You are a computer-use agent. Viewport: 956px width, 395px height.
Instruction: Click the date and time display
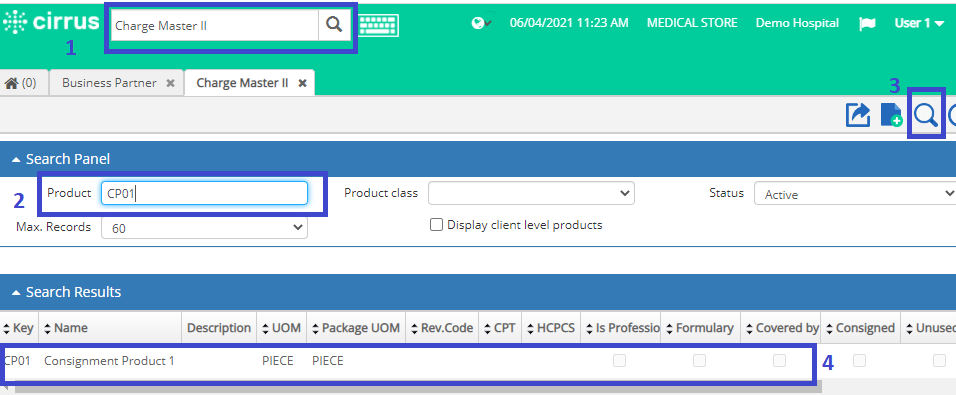tap(569, 23)
